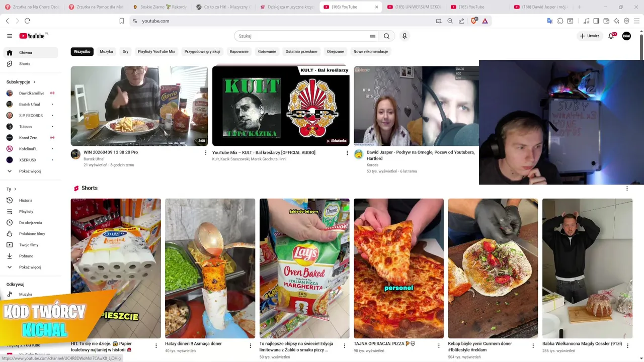Expand Pokaż więcej below Pobrane
This screenshot has height=362, width=644.
point(31,267)
